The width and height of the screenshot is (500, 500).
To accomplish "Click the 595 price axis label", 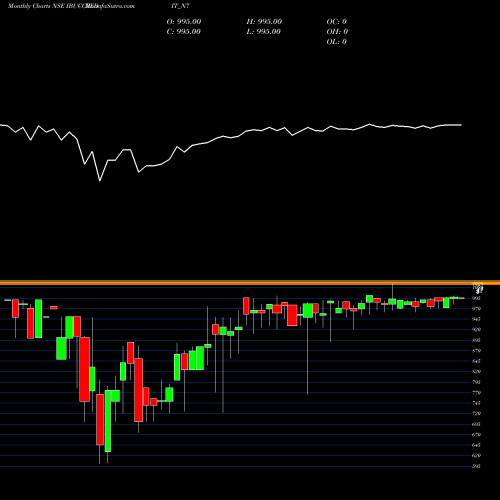I will click(x=477, y=466).
